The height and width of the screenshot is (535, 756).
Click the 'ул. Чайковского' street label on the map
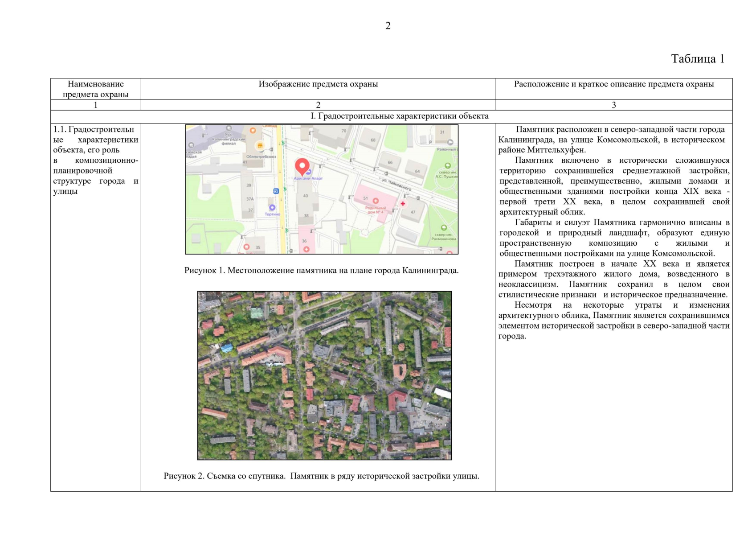(396, 185)
